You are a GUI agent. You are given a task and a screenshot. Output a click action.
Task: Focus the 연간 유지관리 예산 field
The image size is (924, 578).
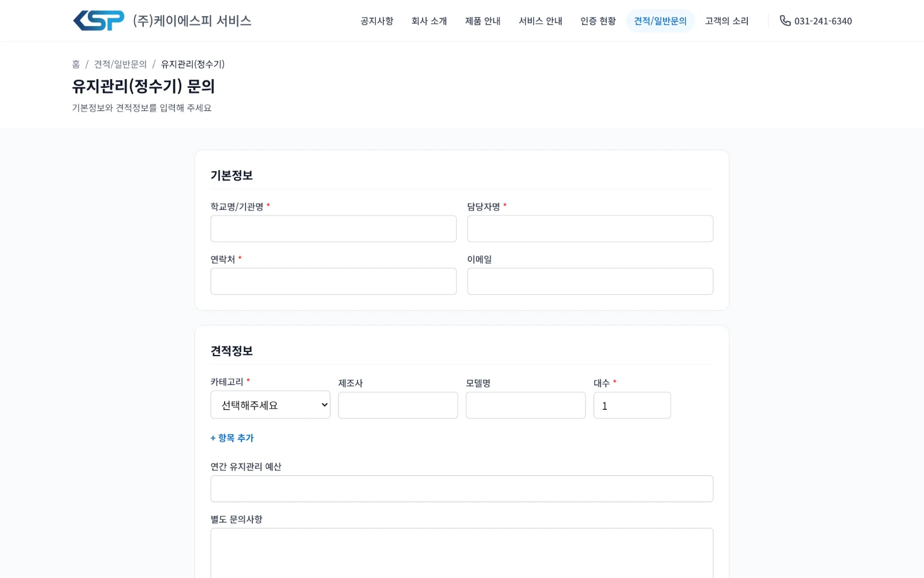[462, 489]
